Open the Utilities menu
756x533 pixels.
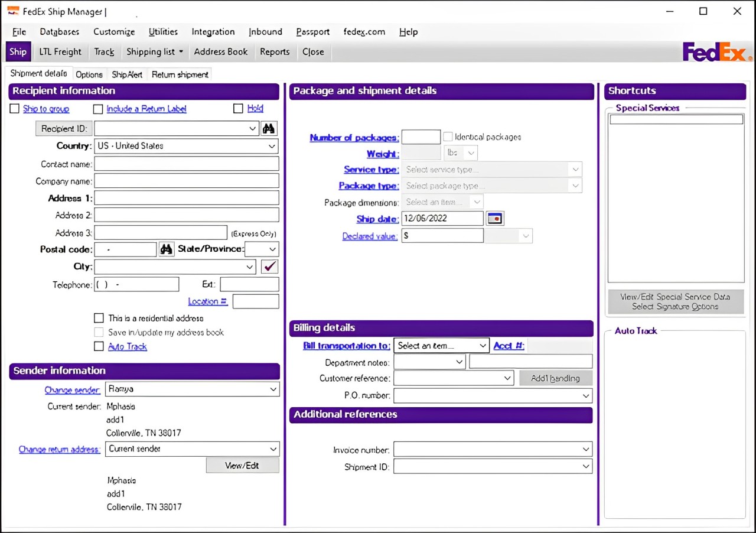click(163, 32)
